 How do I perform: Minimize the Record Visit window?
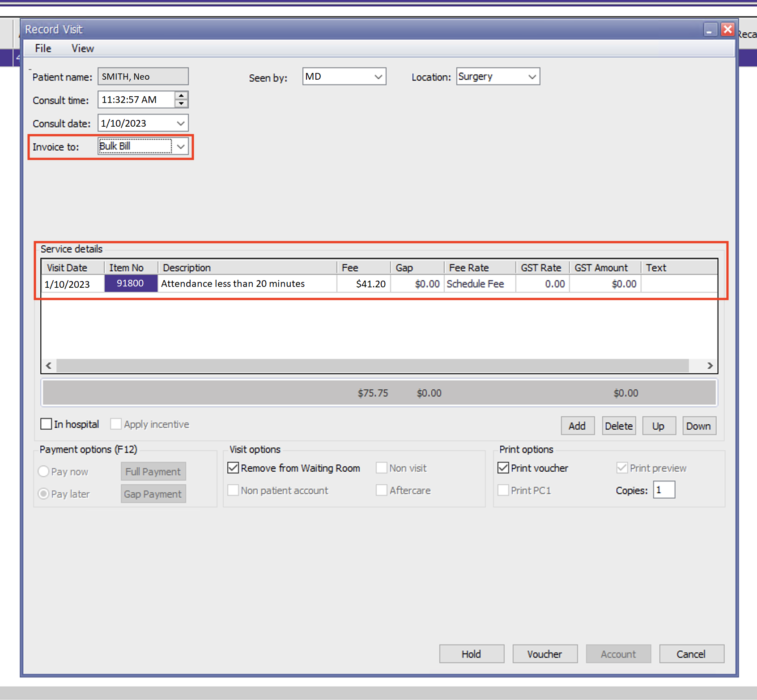709,30
